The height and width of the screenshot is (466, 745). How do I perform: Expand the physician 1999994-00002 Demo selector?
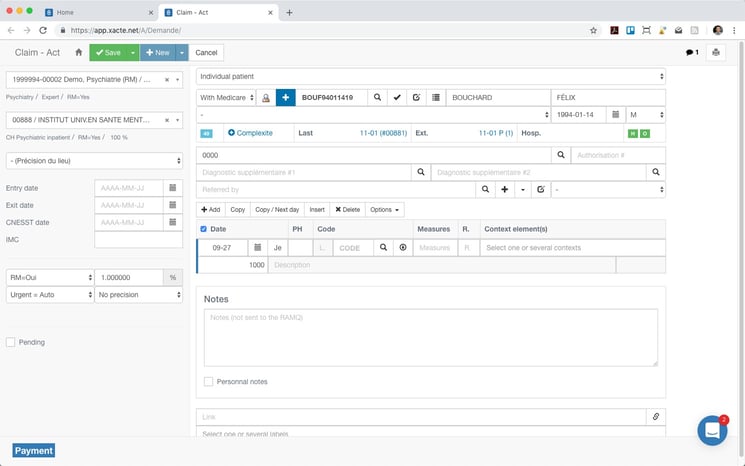(x=178, y=79)
